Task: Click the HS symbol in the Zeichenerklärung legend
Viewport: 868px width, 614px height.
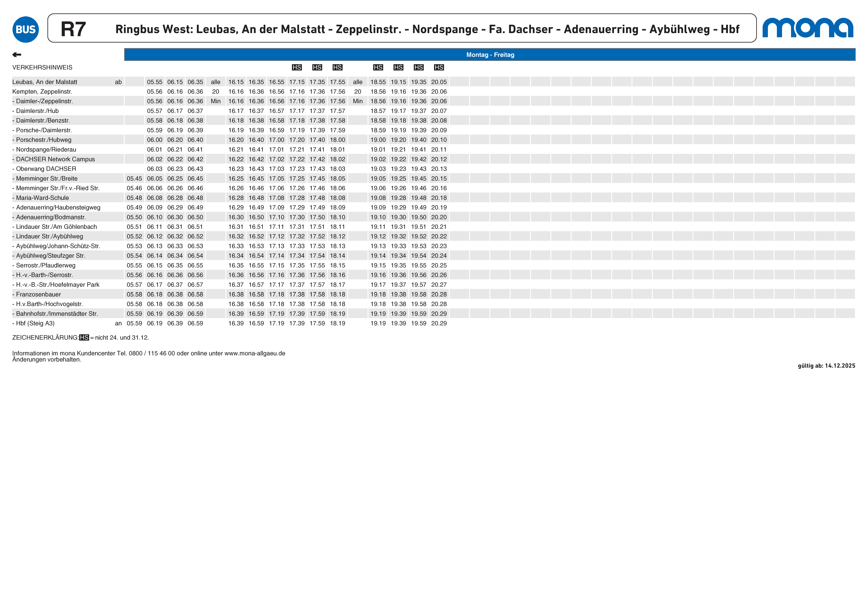Action: click(84, 338)
